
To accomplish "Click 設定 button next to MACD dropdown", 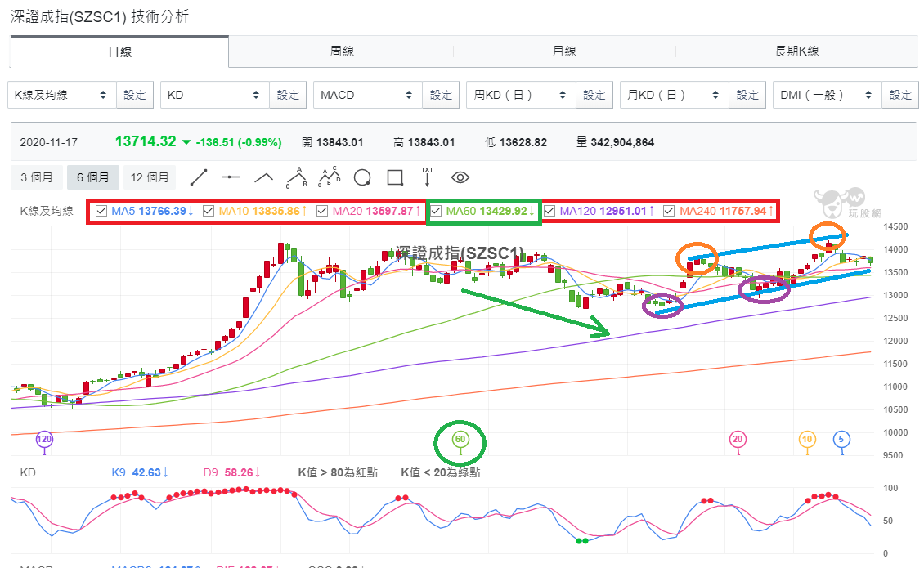I will [442, 95].
